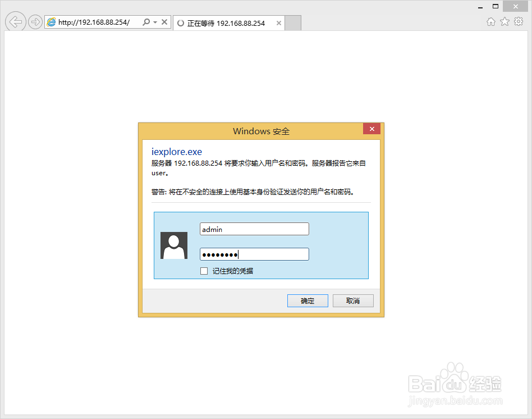Close the waiting tab with its X
Image resolution: width=532 pixels, height=419 pixels.
coord(278,23)
